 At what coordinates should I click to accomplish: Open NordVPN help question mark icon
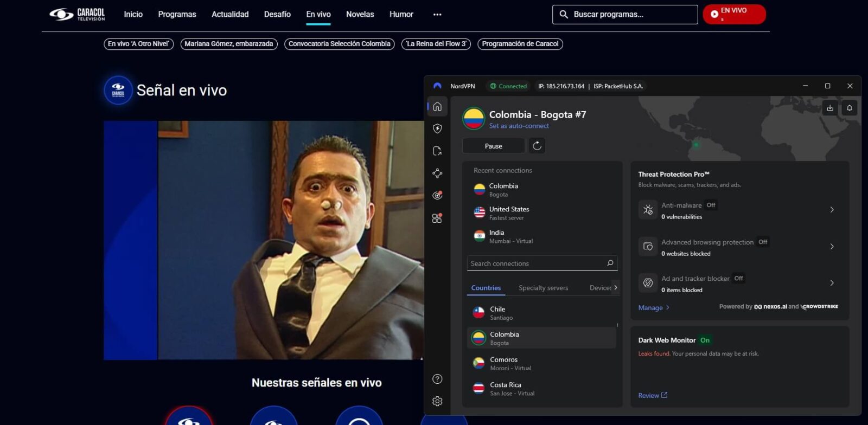pos(437,379)
